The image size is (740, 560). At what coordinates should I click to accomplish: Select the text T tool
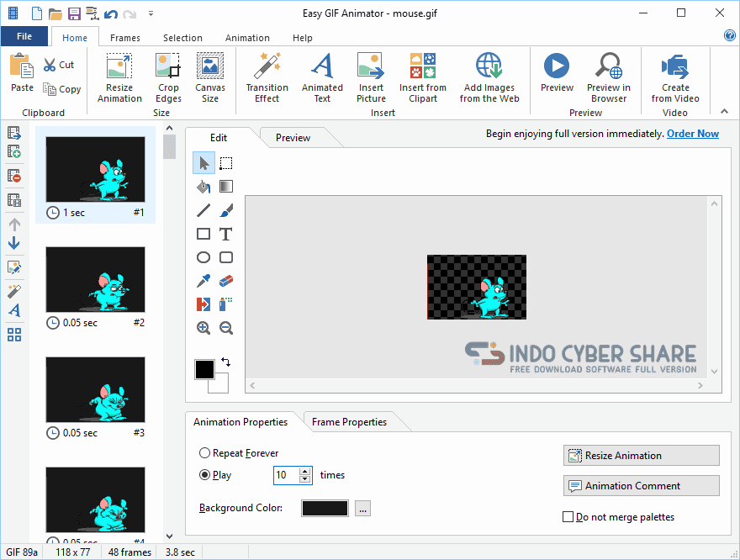coord(226,234)
